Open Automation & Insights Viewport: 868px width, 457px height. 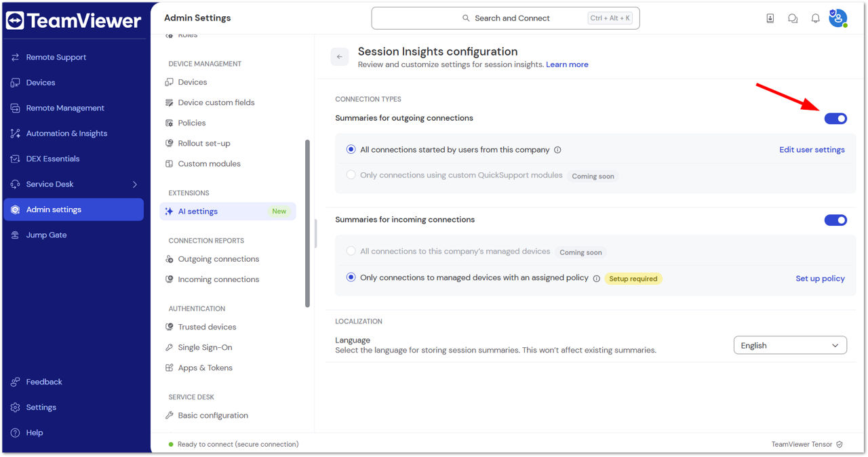point(73,134)
